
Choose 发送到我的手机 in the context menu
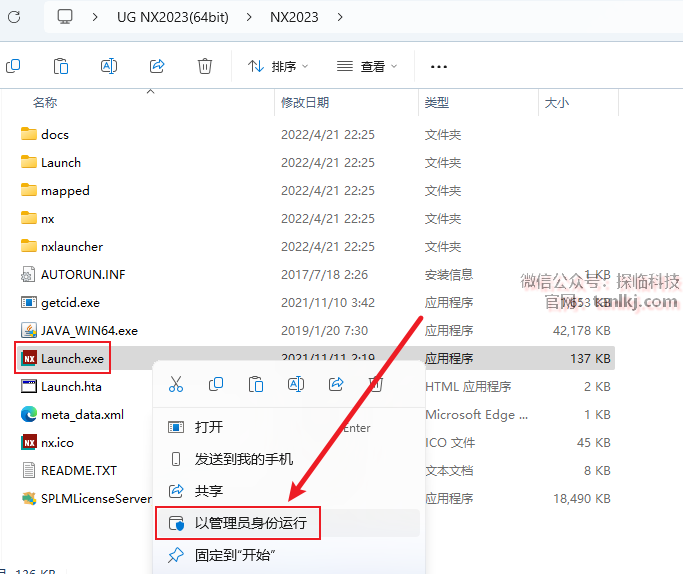pyautogui.click(x=287, y=459)
